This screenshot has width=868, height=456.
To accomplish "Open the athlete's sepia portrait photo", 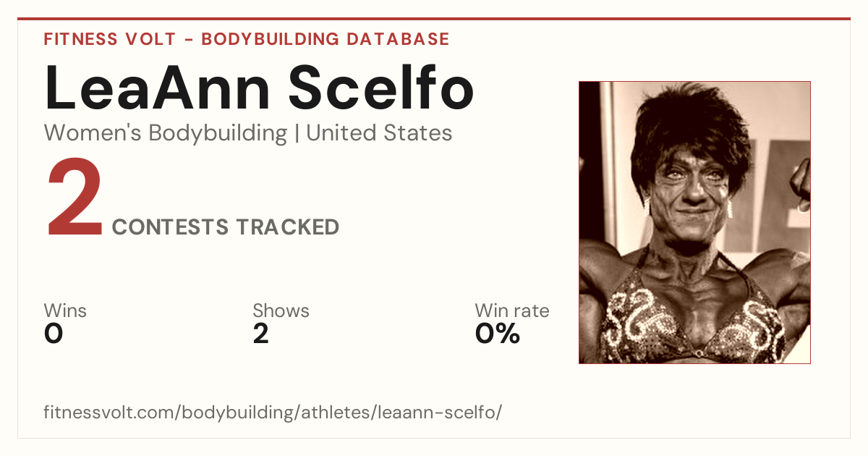I will click(694, 222).
